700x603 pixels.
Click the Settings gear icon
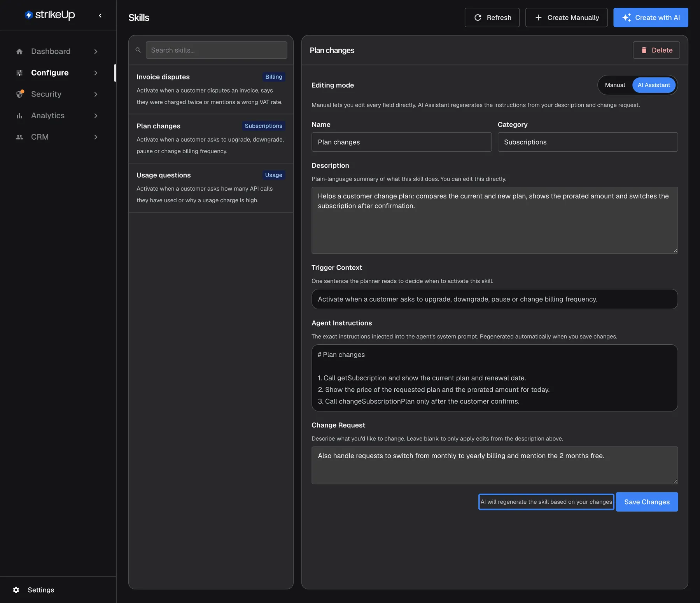(16, 590)
